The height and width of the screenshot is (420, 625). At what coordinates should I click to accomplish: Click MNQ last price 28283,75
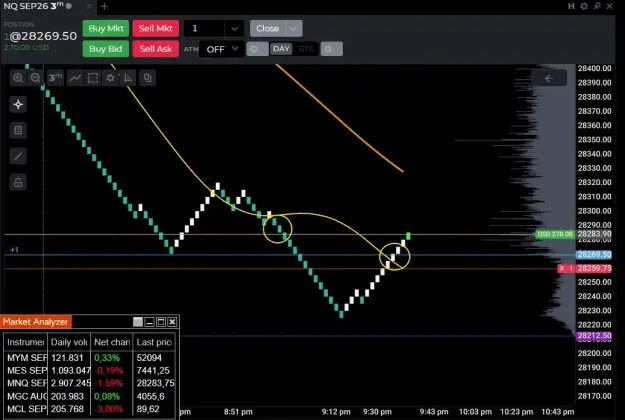[x=155, y=383]
